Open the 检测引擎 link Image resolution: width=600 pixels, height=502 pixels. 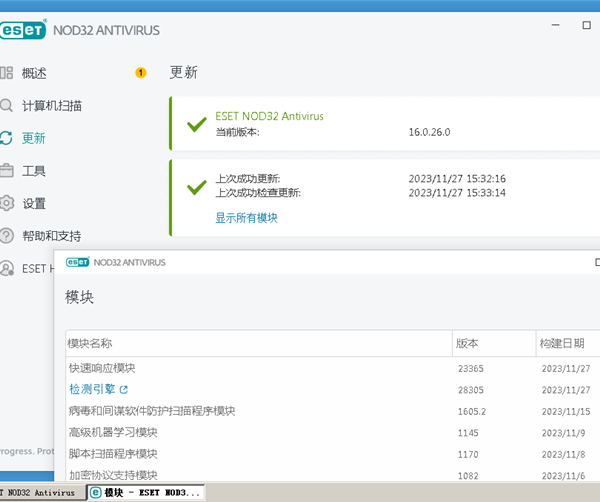point(91,389)
